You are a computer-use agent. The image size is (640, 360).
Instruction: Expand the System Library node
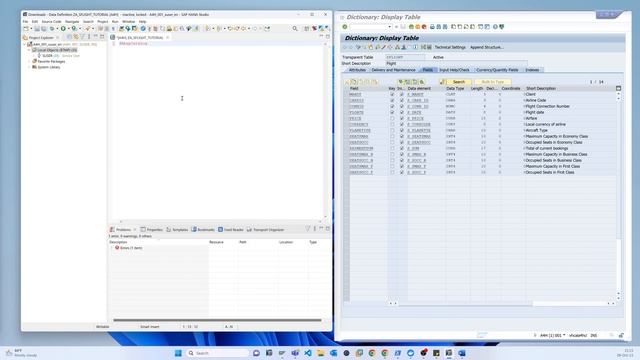(30, 67)
